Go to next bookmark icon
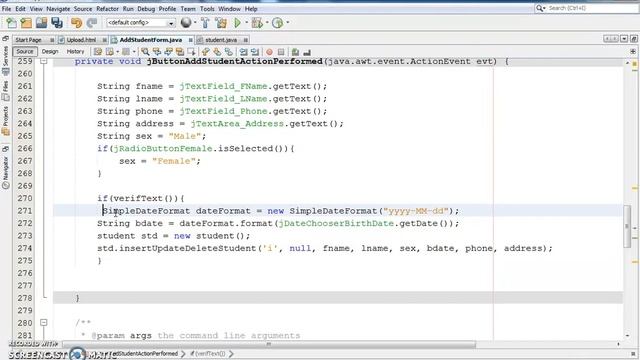This screenshot has height=360, width=640. (217, 52)
